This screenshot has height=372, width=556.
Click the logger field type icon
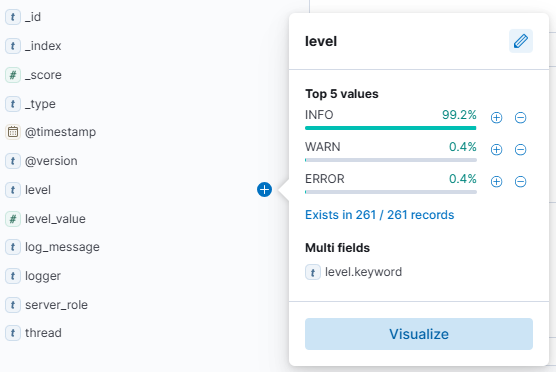click(13, 276)
